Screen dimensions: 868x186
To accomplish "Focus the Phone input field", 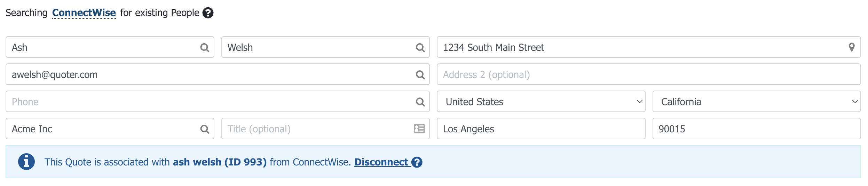I will tap(209, 102).
